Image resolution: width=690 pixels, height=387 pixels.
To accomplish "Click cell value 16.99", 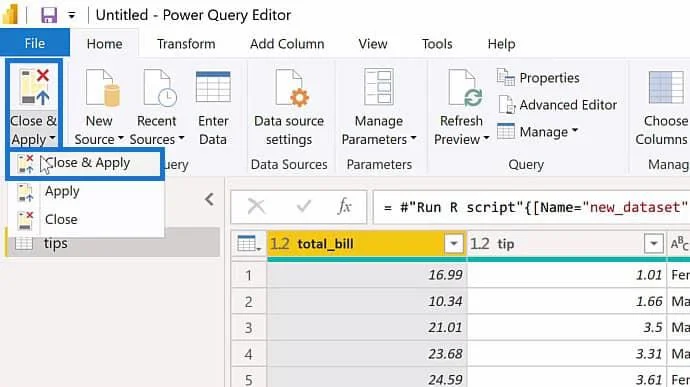I will pyautogui.click(x=367, y=275).
